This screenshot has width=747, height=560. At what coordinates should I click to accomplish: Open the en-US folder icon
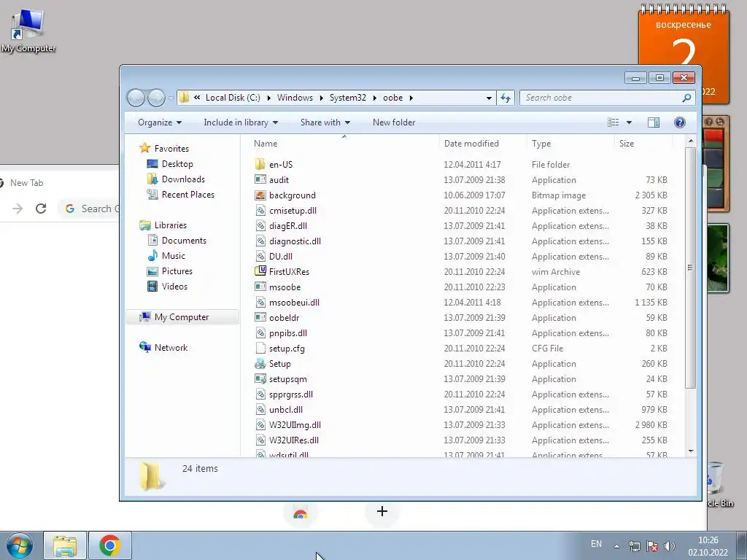click(260, 164)
